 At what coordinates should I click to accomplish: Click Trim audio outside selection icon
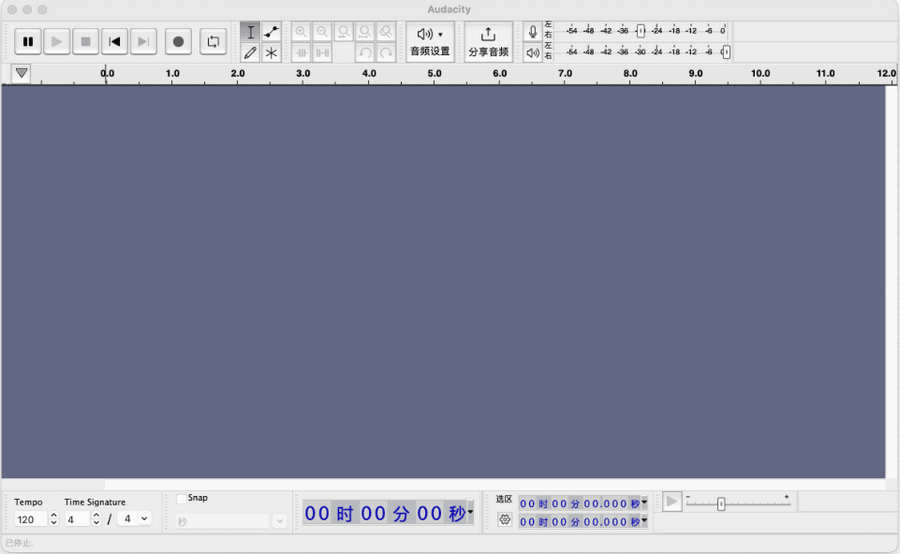click(301, 53)
